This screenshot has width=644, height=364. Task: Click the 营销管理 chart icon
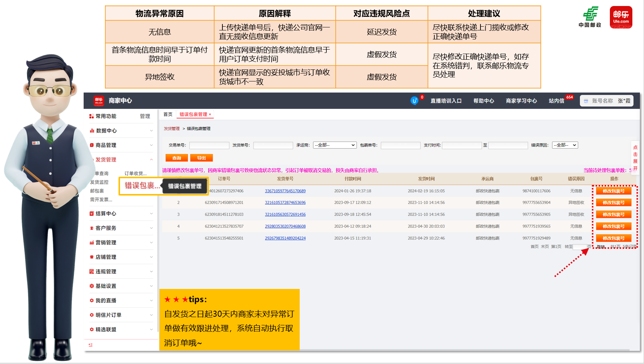pos(92,243)
